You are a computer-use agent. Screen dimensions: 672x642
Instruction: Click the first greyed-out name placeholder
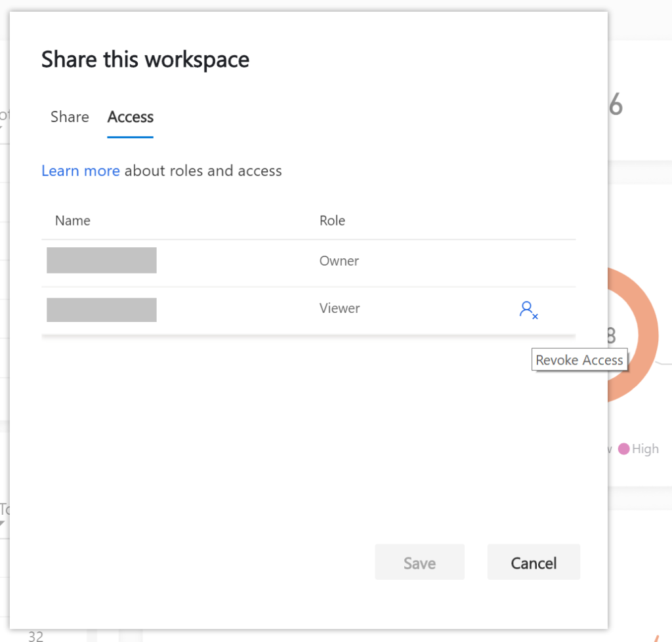(x=101, y=260)
